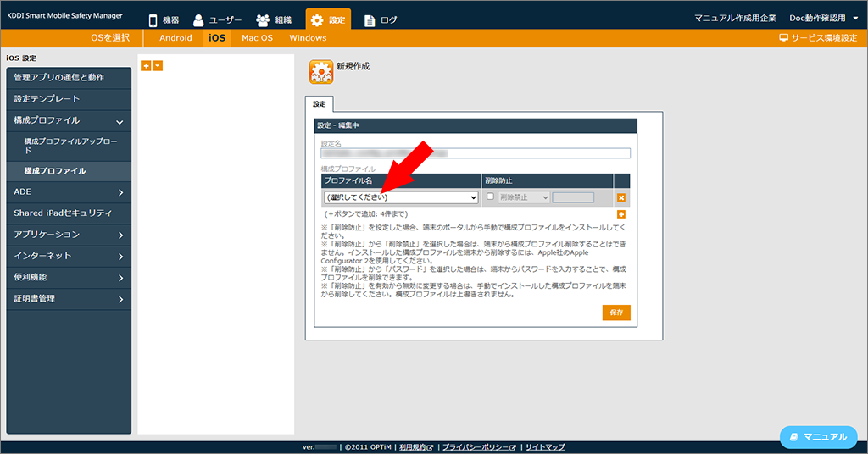Expand the 証明書管理 sidebar section

(x=69, y=299)
